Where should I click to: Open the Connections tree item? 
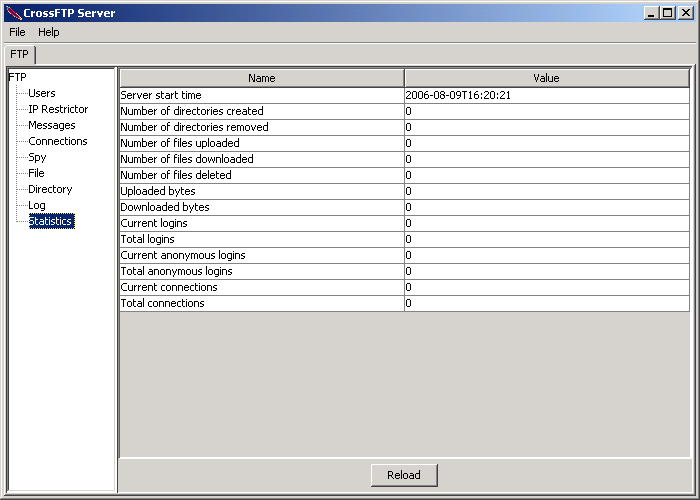(x=58, y=142)
